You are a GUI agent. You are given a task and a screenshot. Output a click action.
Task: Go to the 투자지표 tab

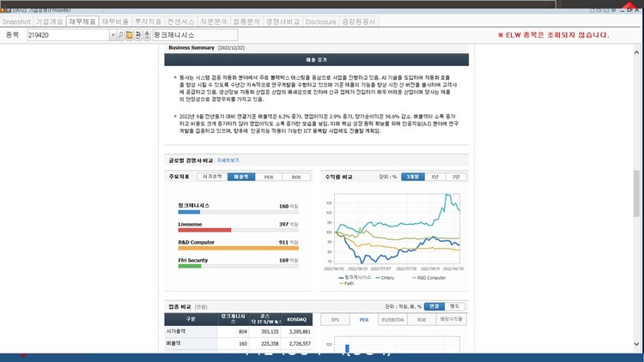148,21
